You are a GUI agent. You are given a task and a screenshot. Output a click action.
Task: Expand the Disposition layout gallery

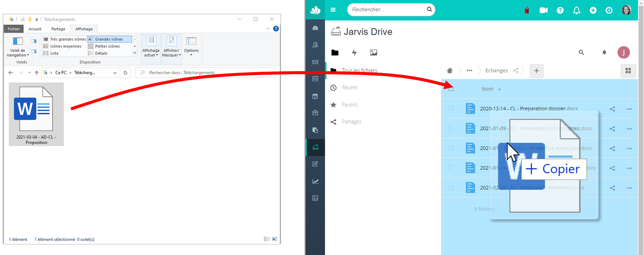135,53
